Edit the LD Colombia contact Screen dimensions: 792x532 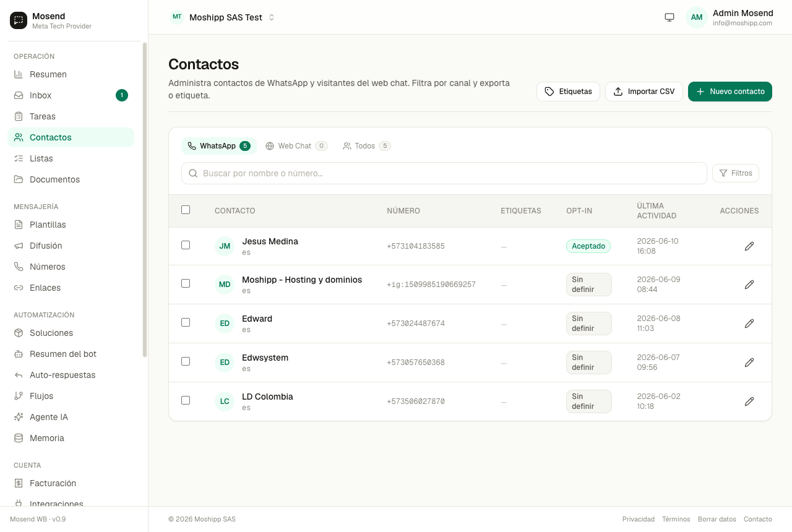(x=749, y=401)
